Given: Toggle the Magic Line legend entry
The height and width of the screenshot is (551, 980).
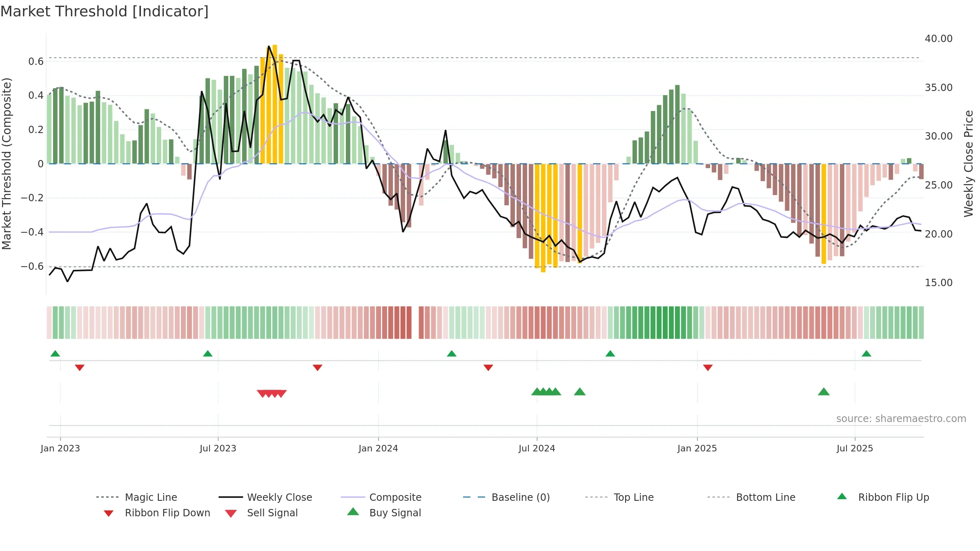Looking at the screenshot, I should click(x=136, y=497).
